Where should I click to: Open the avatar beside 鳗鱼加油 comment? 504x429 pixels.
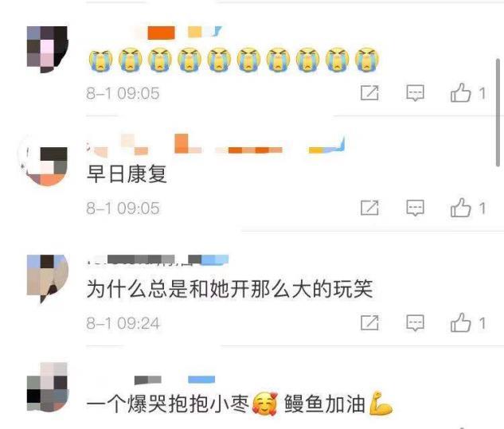pyautogui.click(x=48, y=388)
